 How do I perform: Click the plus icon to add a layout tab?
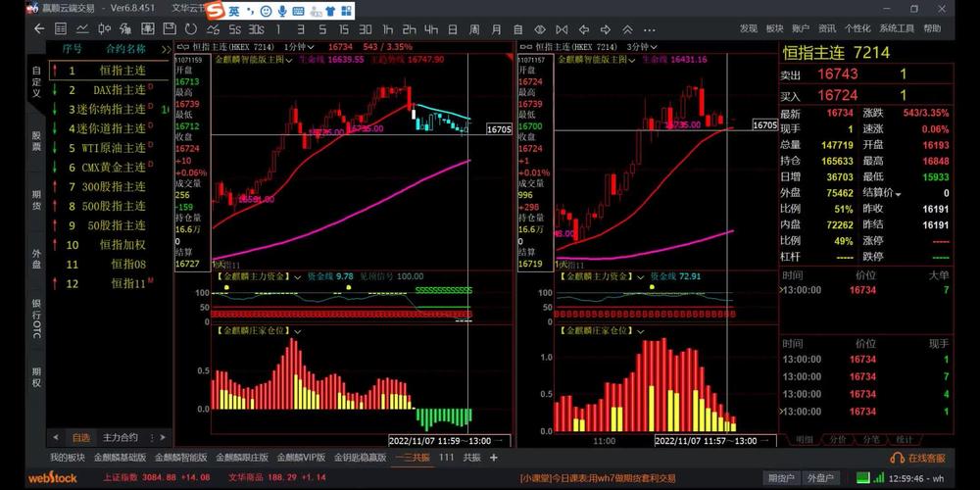[x=494, y=458]
